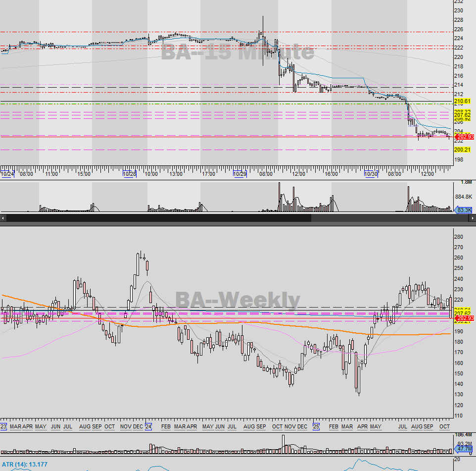Click the 150 price axis value on the weekly chart

(x=459, y=373)
